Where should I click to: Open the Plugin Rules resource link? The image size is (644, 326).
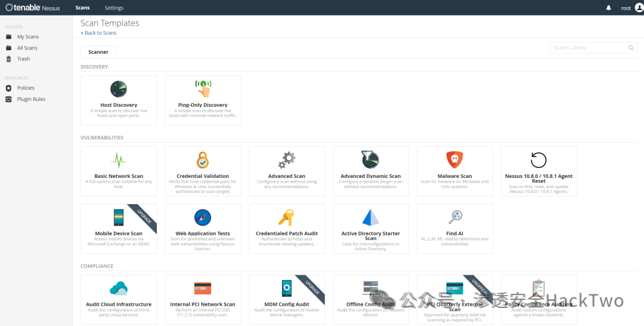pos(31,99)
